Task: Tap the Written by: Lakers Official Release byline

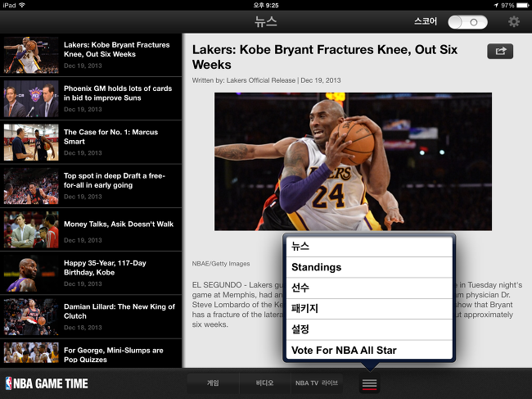Action: (x=266, y=80)
